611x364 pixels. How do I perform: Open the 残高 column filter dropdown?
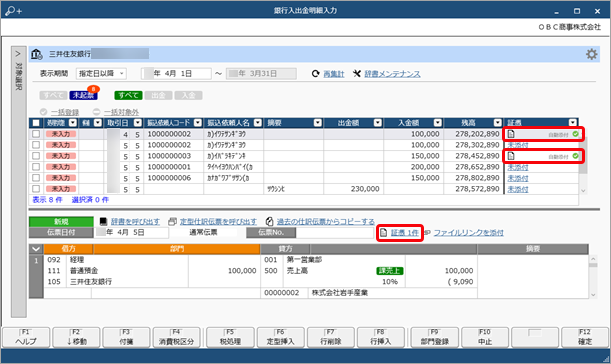[x=498, y=123]
